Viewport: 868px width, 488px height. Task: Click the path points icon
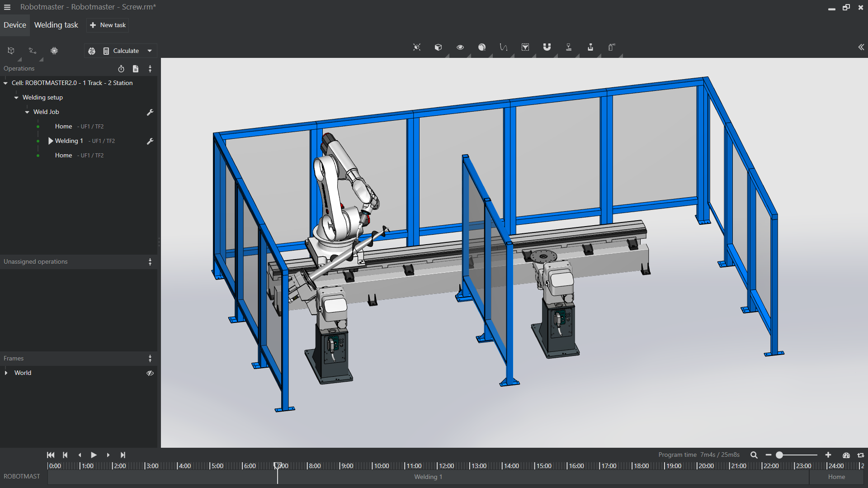33,51
